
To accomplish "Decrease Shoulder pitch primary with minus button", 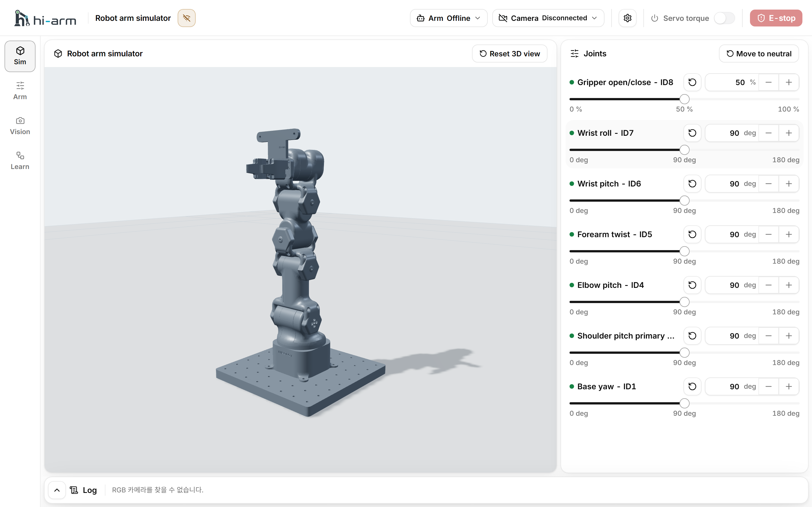I will pyautogui.click(x=768, y=336).
